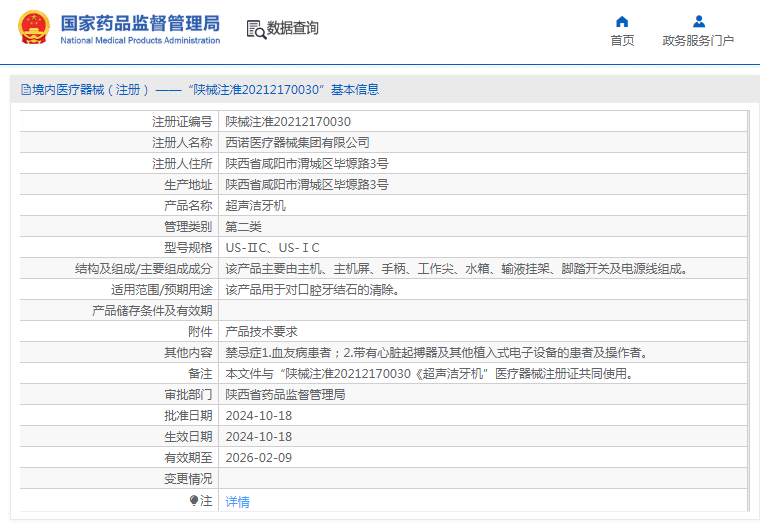
Task: Click the 数据查询 magnifier document icon
Action: click(256, 29)
